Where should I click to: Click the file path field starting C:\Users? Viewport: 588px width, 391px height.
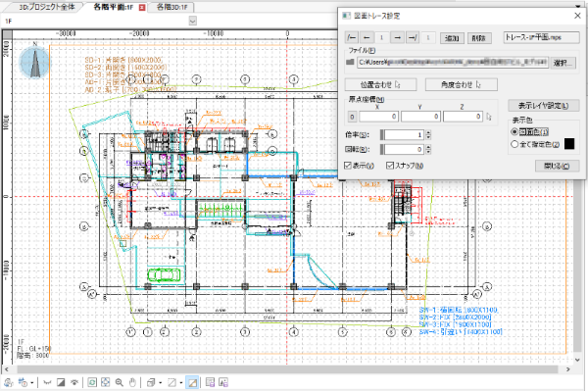tap(453, 63)
